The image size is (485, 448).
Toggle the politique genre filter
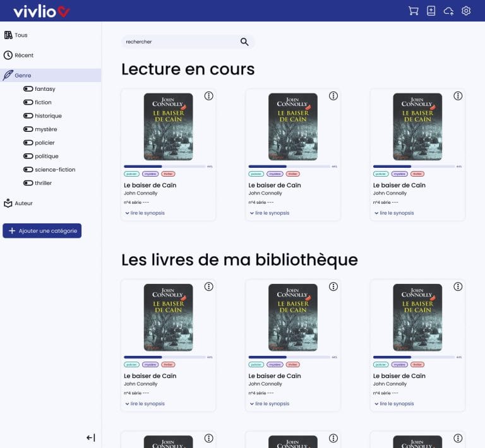click(28, 156)
